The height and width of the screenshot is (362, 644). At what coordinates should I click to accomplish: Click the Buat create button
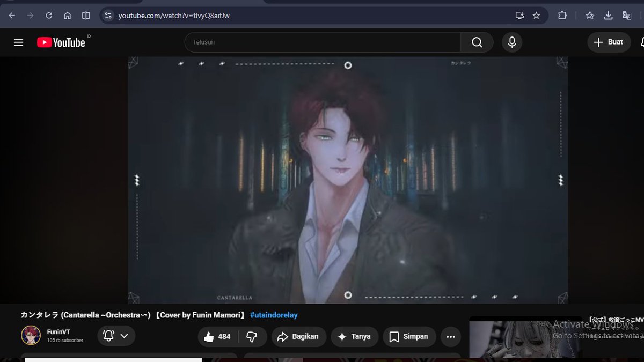(609, 42)
